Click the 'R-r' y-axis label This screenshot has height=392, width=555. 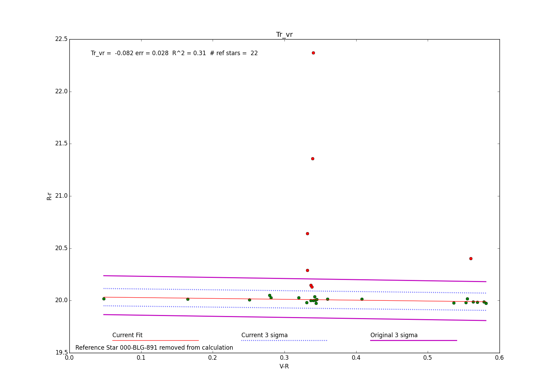[x=49, y=196]
